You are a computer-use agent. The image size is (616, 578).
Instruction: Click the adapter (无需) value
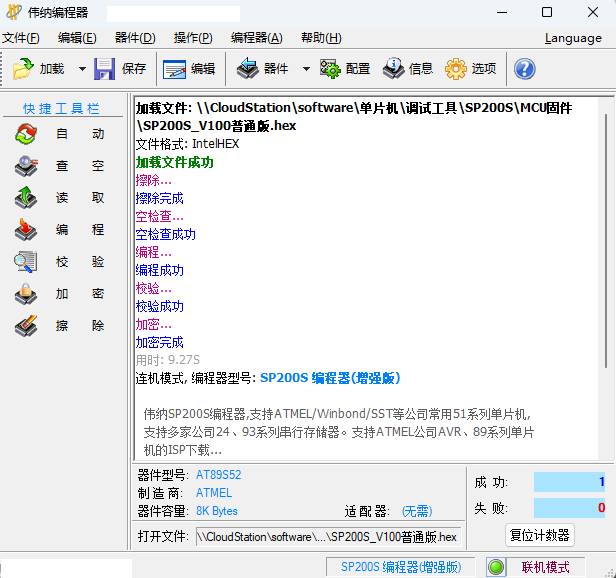[417, 511]
